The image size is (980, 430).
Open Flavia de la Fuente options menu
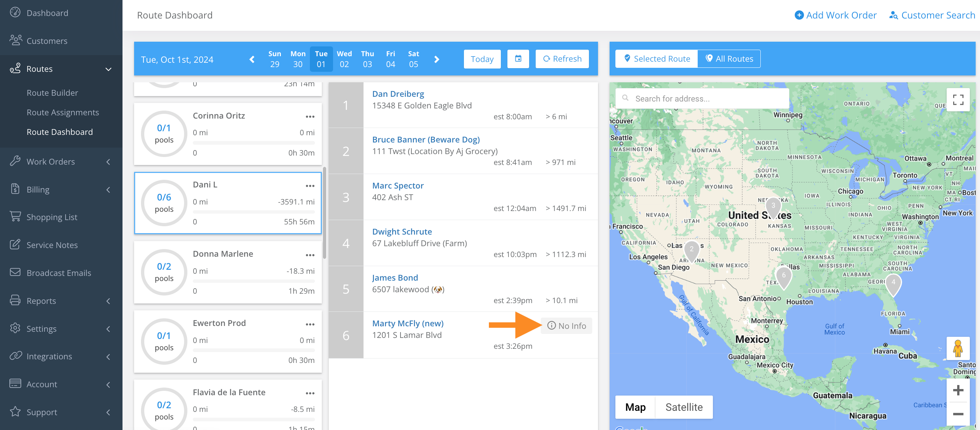coord(310,393)
